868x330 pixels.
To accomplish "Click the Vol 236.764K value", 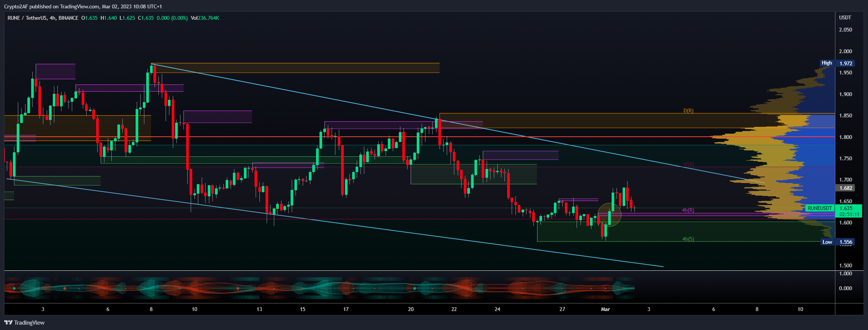I will 205,18.
